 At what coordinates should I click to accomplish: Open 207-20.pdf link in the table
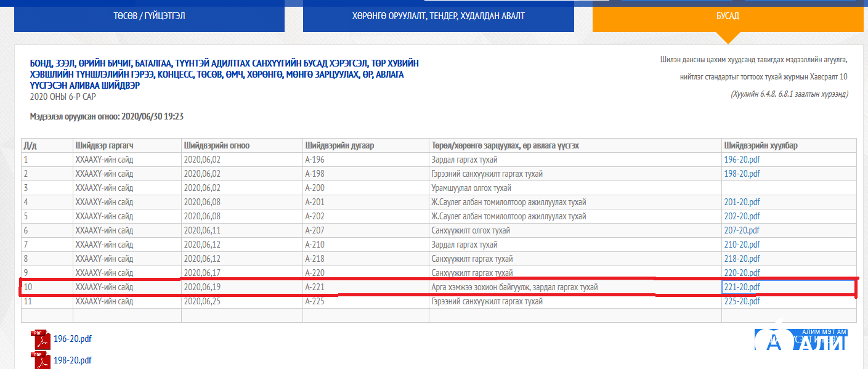pyautogui.click(x=742, y=231)
